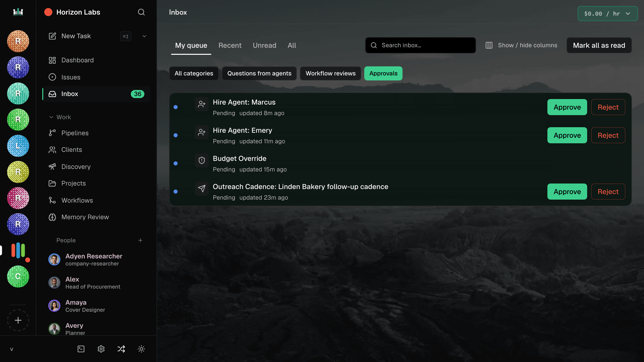Viewport: 644px width, 362px height.
Task: Filter by Workflow reviews
Action: pyautogui.click(x=331, y=73)
